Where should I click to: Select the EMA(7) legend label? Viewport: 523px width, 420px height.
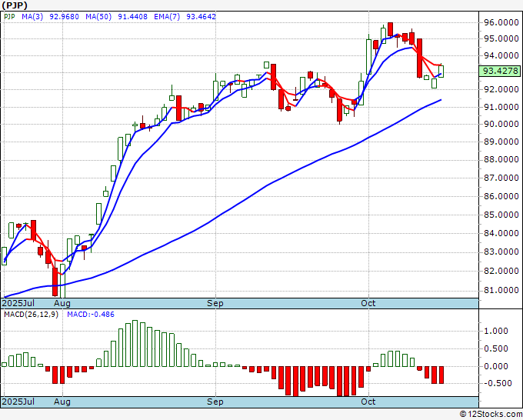(167, 16)
